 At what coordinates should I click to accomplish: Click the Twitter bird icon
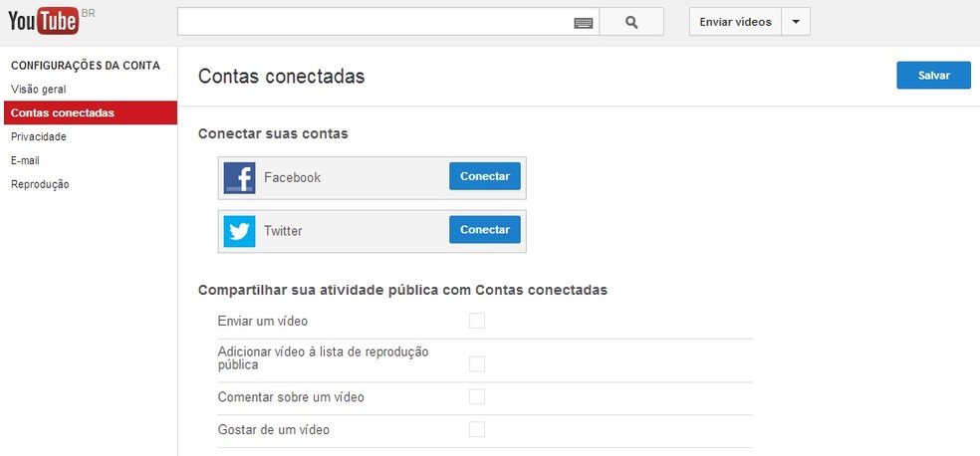tap(239, 231)
